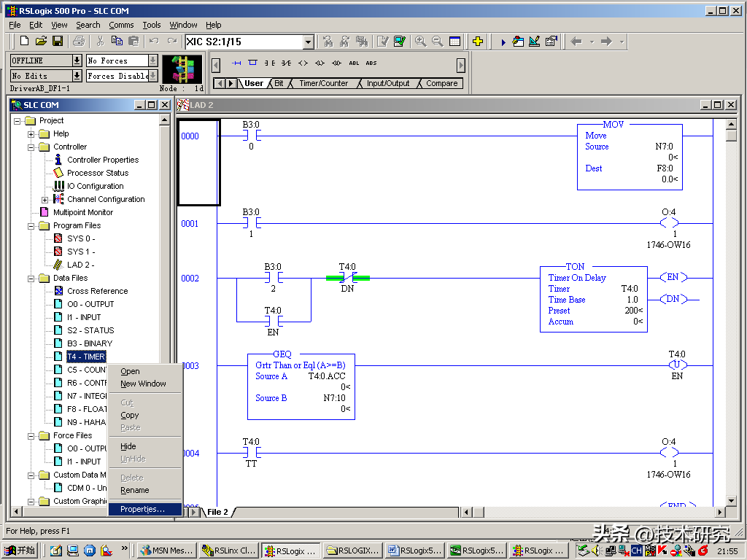Click the IO Configuration tree icon

point(59,186)
